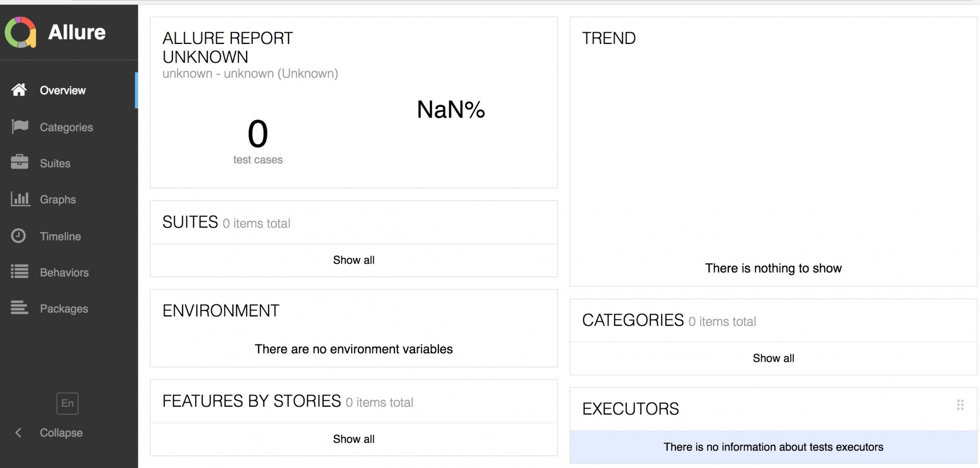Click the CATEGORIES widget heading
Screen dimensions: 980x468
click(x=633, y=320)
